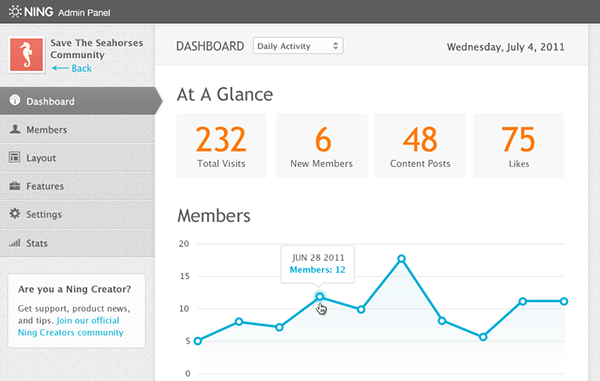Click the highlighted Jun 28 chart data point
Image resolution: width=600 pixels, height=381 pixels.
point(320,296)
